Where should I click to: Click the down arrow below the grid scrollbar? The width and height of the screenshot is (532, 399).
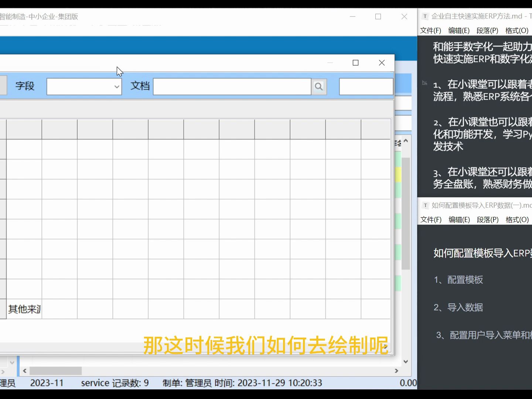click(x=405, y=361)
